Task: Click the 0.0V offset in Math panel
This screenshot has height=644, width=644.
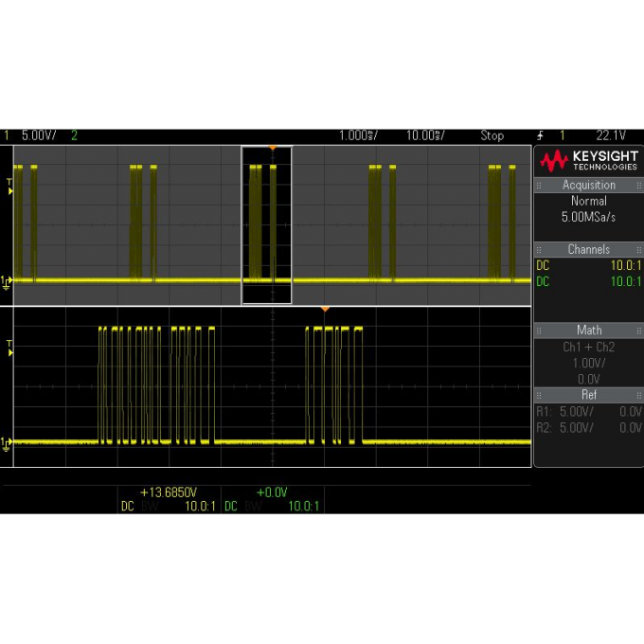Action: 588,379
